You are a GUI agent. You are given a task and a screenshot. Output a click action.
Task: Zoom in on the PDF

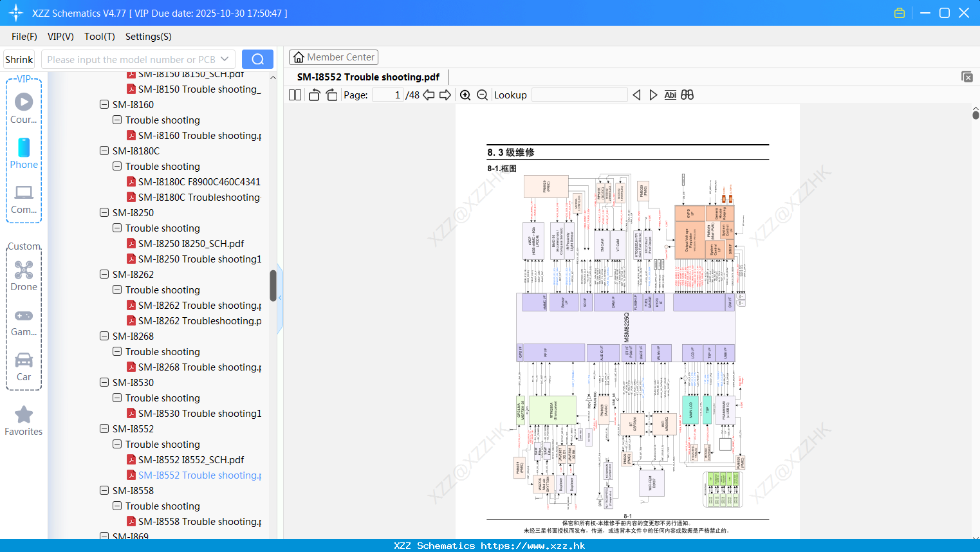[x=465, y=95]
